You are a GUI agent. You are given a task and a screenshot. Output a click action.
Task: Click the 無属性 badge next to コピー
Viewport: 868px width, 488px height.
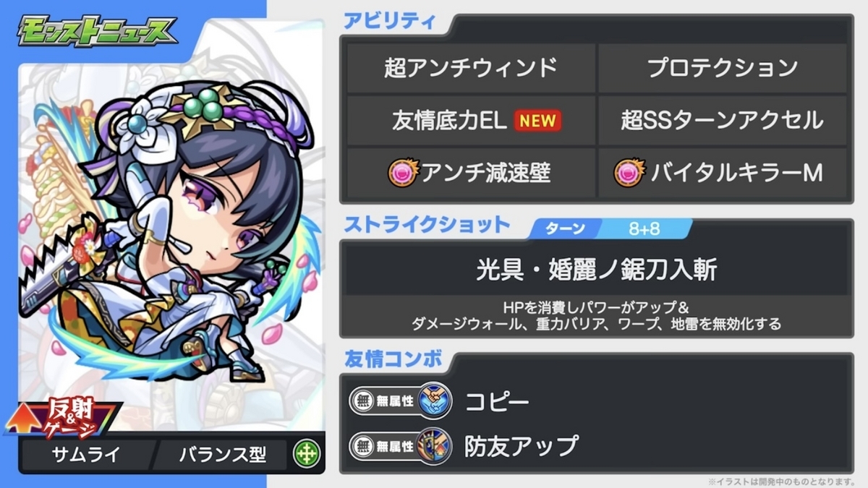click(384, 400)
